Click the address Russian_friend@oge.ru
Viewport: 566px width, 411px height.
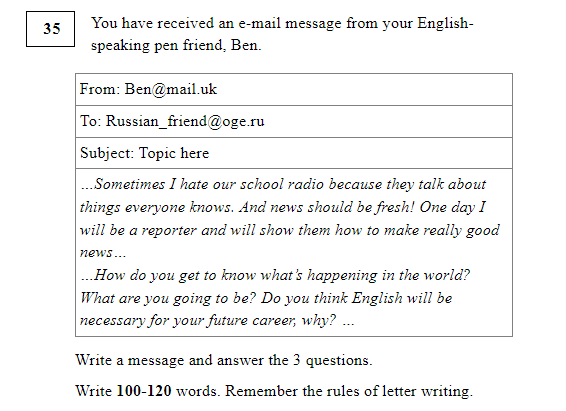tap(185, 122)
